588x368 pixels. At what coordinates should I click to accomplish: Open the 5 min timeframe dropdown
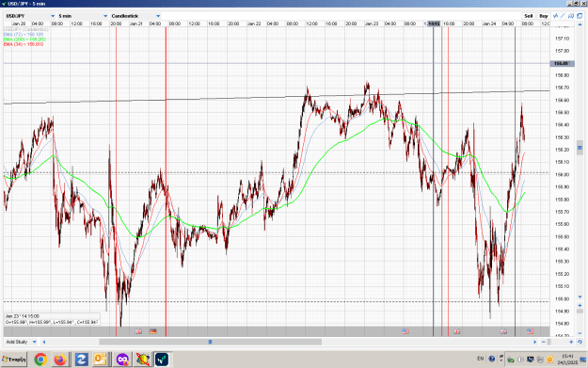coord(83,16)
